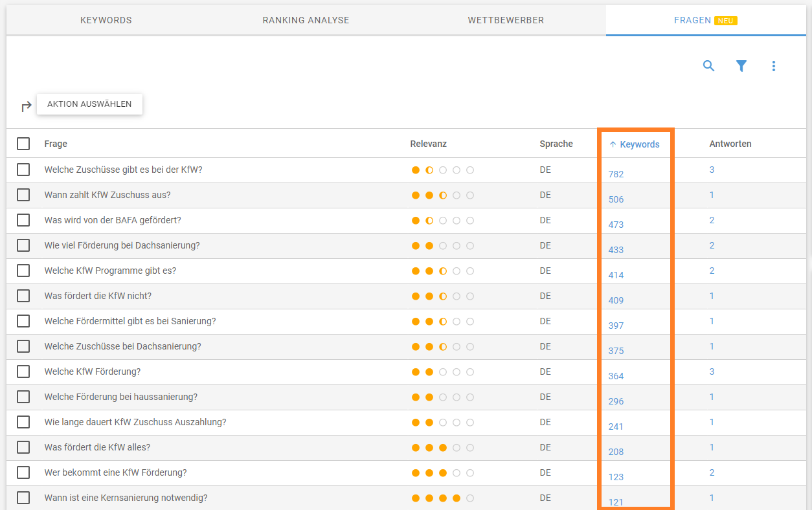
Task: Check the row 'Was fördert die KfW alles?'
Action: pyautogui.click(x=23, y=447)
